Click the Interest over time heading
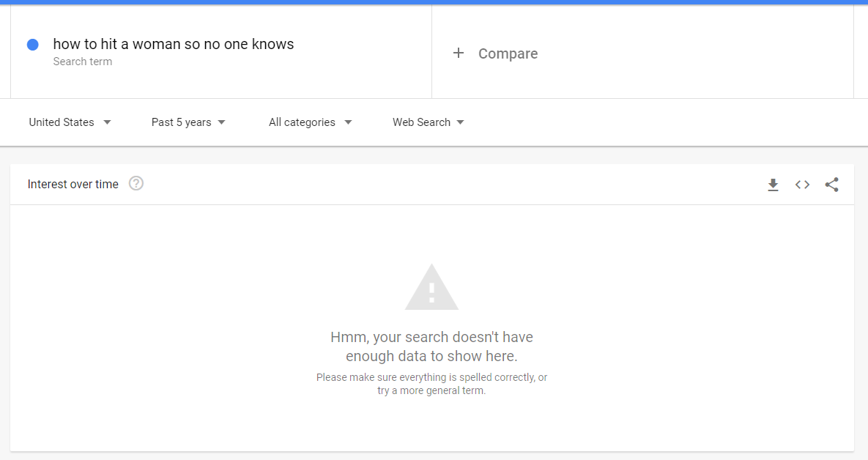The height and width of the screenshot is (460, 868). click(x=73, y=185)
